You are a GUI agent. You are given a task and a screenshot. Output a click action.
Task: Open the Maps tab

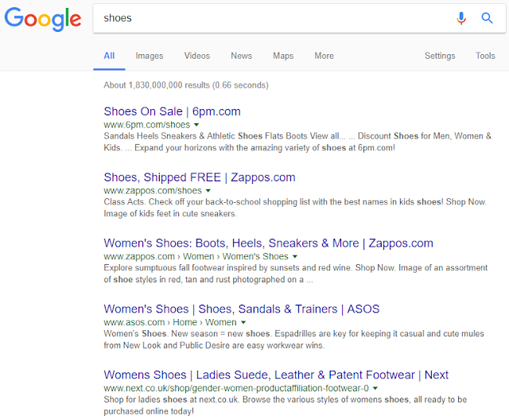tap(283, 56)
